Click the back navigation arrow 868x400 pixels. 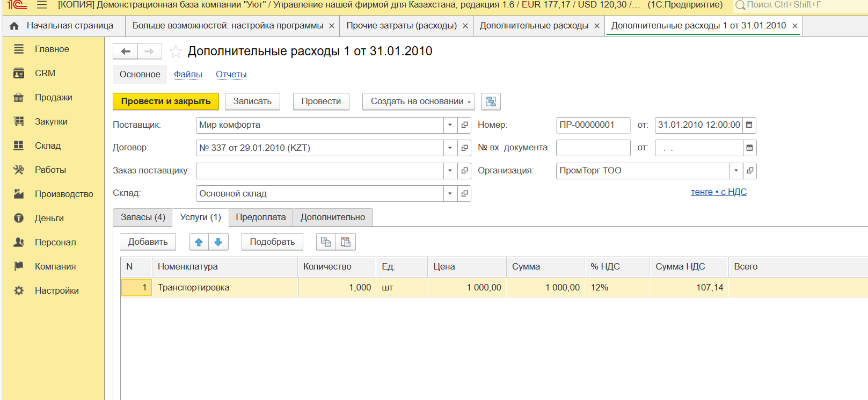coord(126,52)
